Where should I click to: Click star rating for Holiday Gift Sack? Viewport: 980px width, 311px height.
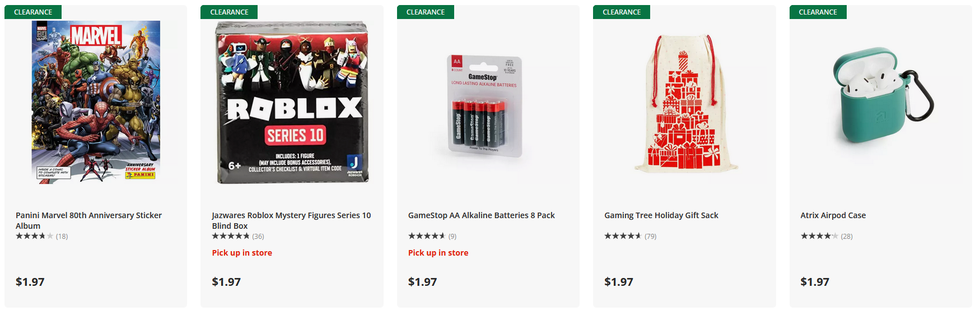[623, 236]
